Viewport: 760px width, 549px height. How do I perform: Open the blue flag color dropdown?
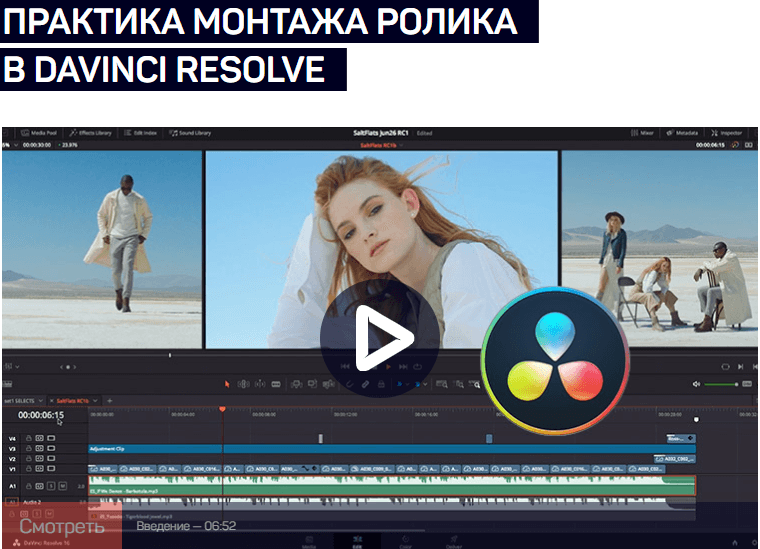click(x=407, y=384)
